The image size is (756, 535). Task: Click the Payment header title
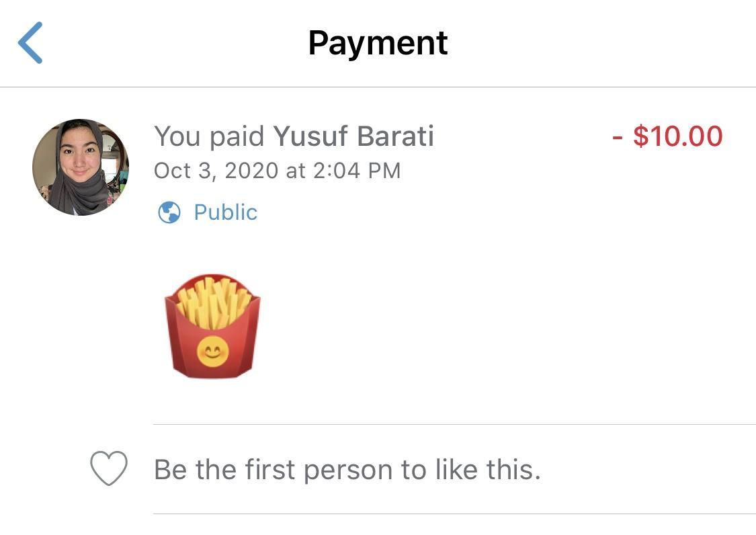pyautogui.click(x=378, y=43)
